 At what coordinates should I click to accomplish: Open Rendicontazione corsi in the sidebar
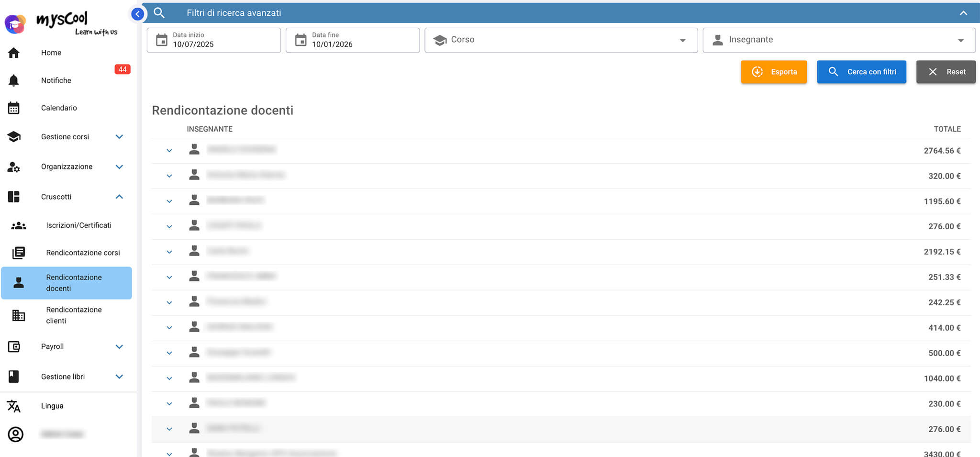click(83, 253)
